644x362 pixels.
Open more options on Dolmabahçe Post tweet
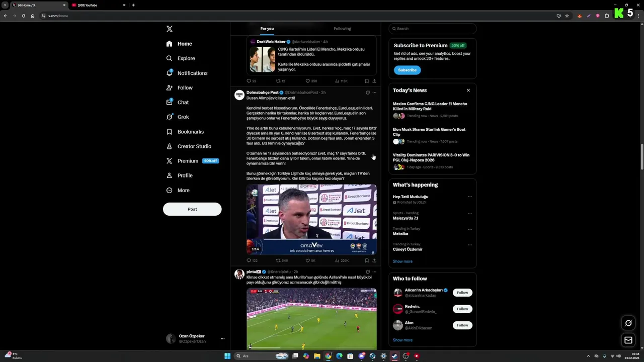tap(374, 93)
